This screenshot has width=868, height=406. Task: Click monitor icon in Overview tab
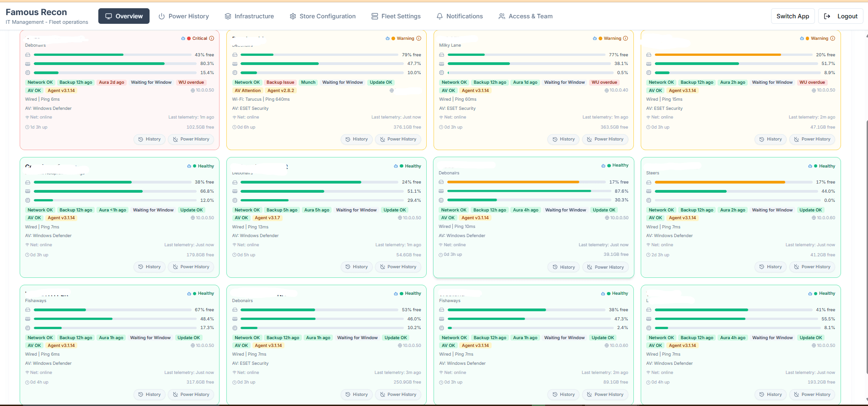tap(108, 16)
